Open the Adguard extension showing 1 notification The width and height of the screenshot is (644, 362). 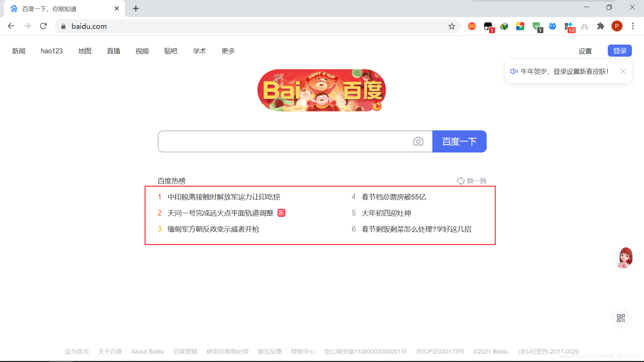point(536,26)
